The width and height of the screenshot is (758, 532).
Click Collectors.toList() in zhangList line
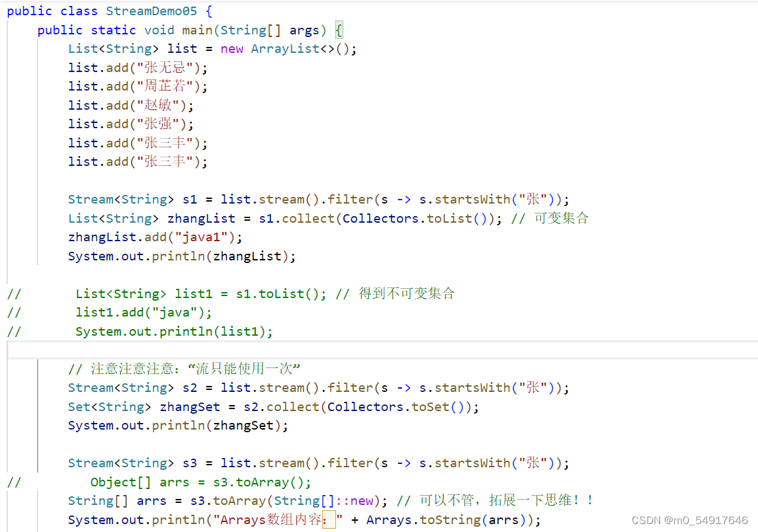(418, 218)
